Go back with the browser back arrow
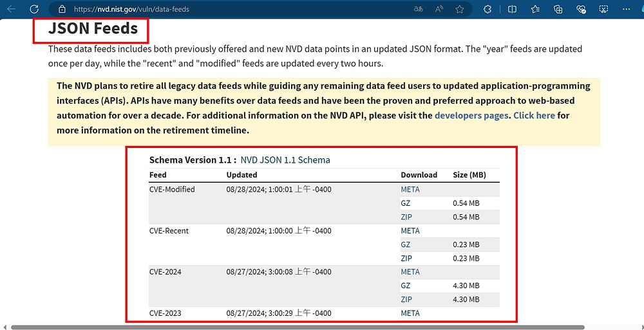 coord(12,9)
